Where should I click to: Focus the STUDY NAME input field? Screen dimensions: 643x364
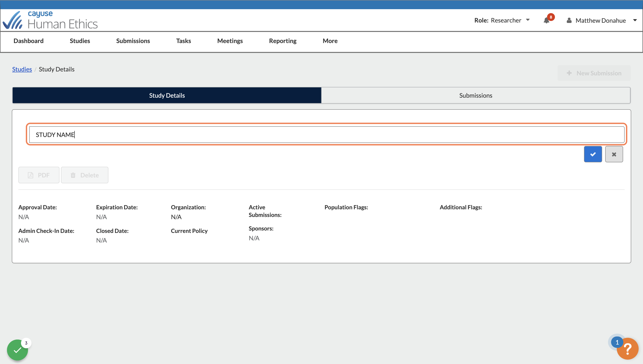(x=327, y=135)
